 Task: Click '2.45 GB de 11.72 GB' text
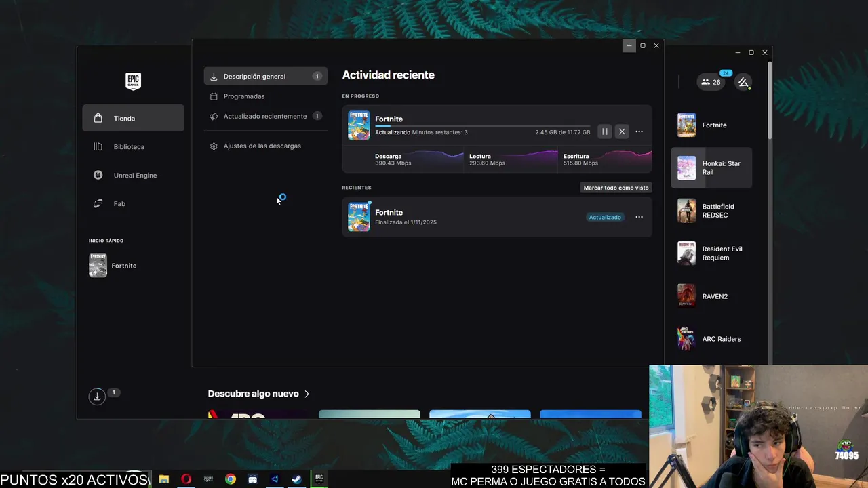coord(562,132)
